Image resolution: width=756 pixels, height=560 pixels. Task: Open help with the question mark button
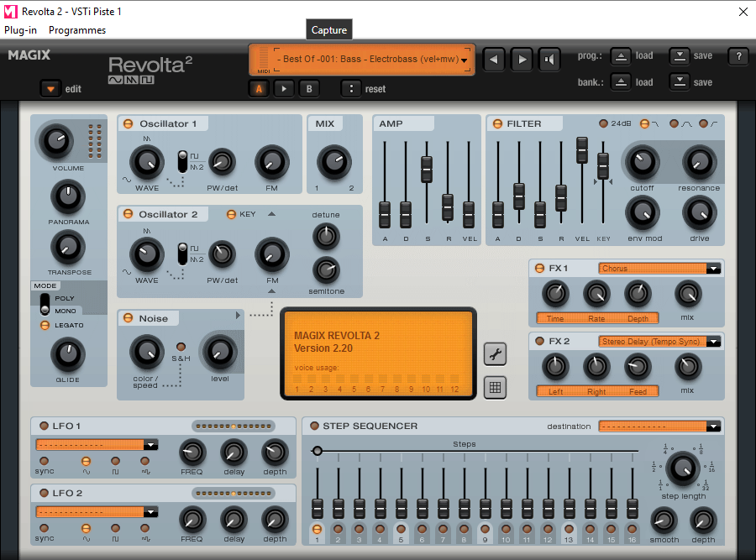[738, 56]
